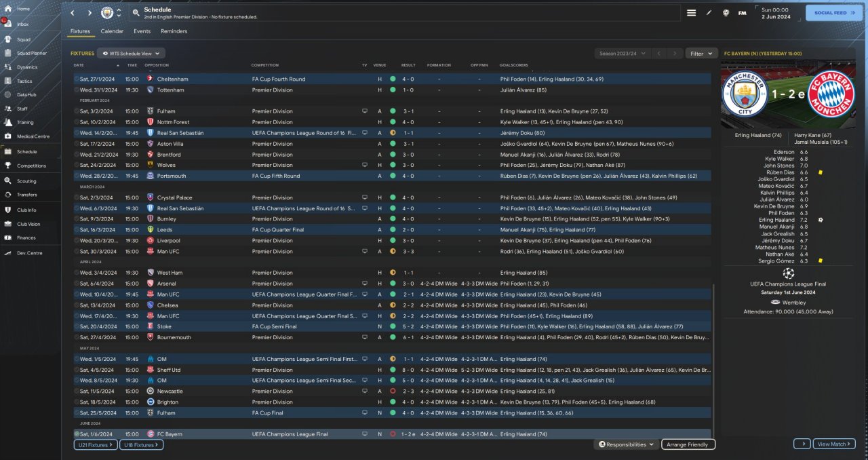The width and height of the screenshot is (868, 460).
Task: Select the Cheltenham FA Cup Fourth Round fixture
Action: point(393,79)
